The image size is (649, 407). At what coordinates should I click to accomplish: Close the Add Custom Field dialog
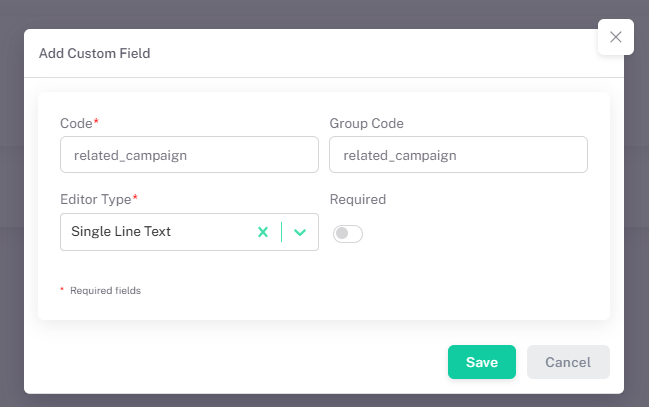(x=615, y=38)
